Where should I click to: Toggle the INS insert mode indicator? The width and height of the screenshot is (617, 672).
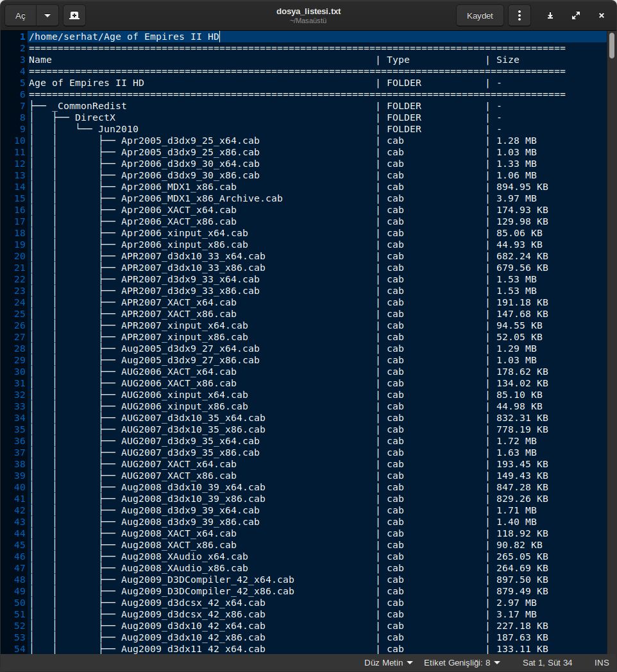(x=602, y=662)
